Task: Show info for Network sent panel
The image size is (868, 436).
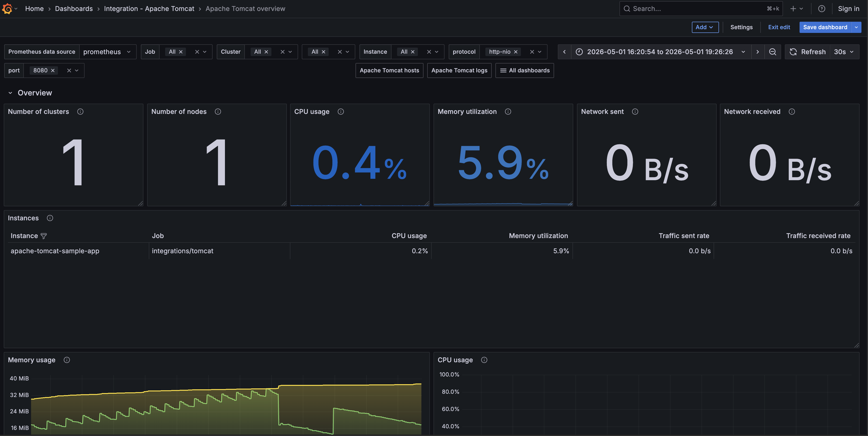Action: 635,112
